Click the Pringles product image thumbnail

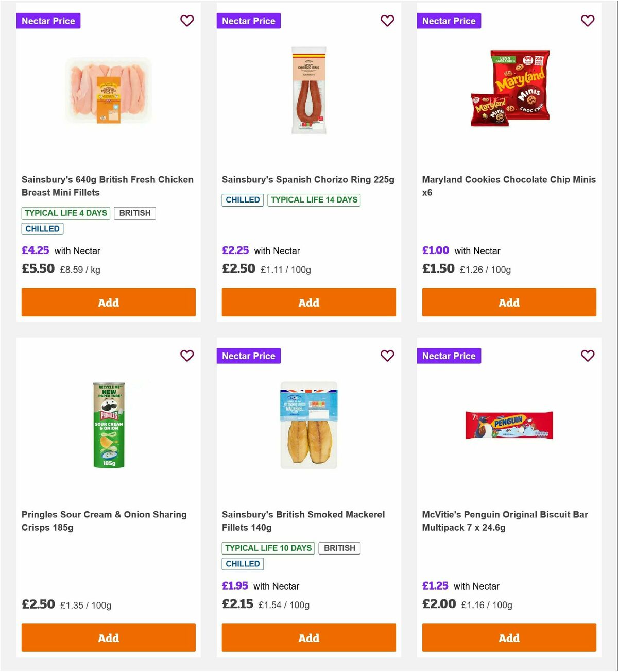108,424
